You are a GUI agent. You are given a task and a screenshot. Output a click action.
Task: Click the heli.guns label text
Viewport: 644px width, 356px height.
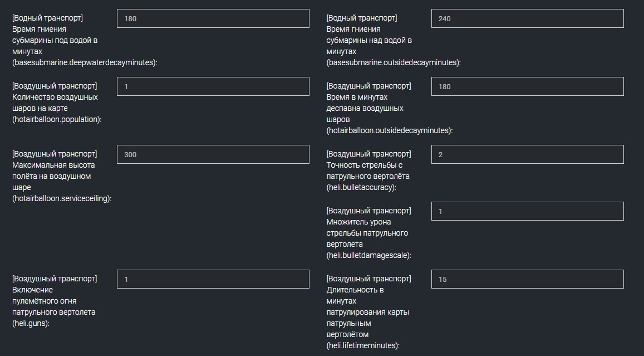tap(56, 301)
